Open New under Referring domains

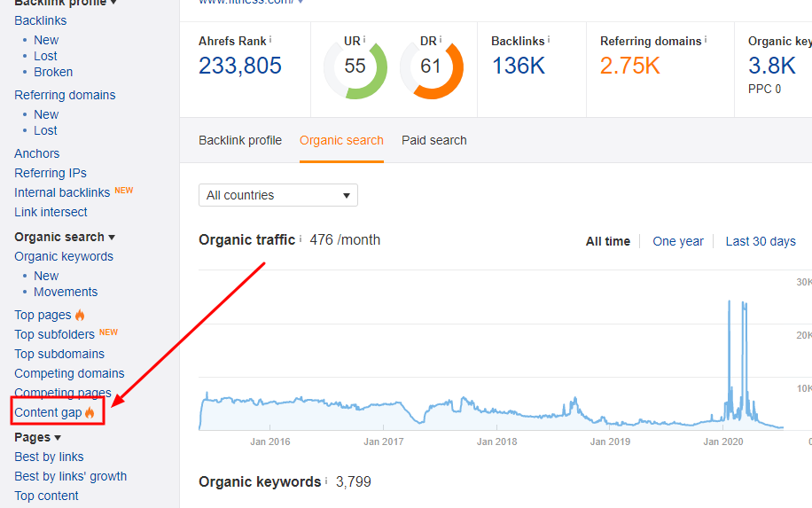coord(46,114)
